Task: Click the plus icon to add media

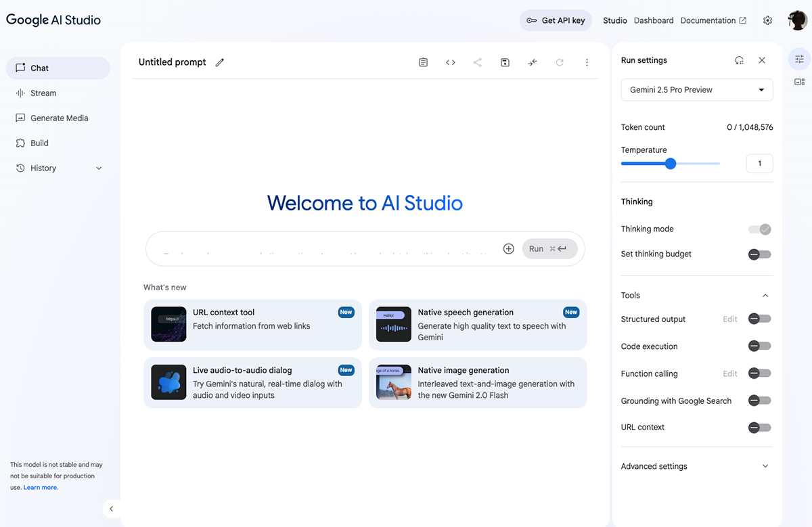Action: pos(509,249)
